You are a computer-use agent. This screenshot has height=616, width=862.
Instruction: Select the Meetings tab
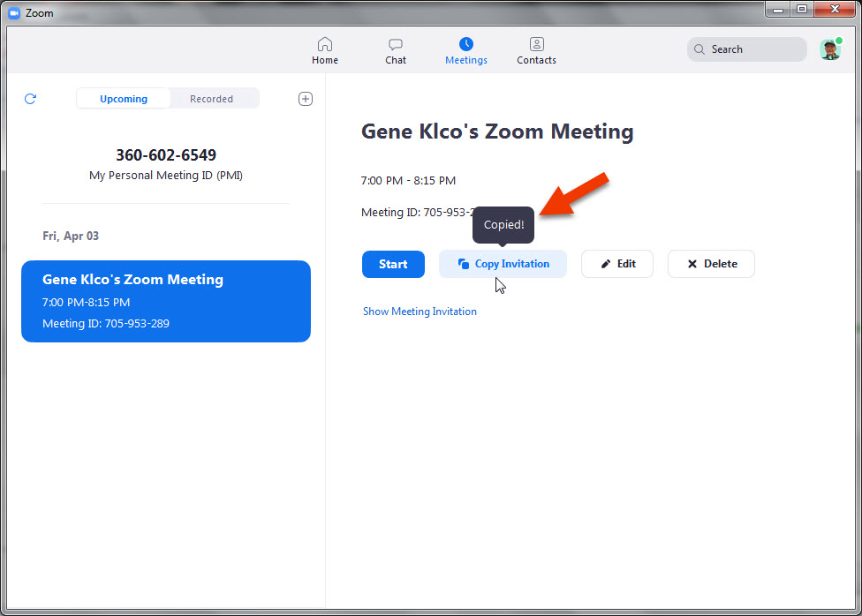pyautogui.click(x=466, y=50)
